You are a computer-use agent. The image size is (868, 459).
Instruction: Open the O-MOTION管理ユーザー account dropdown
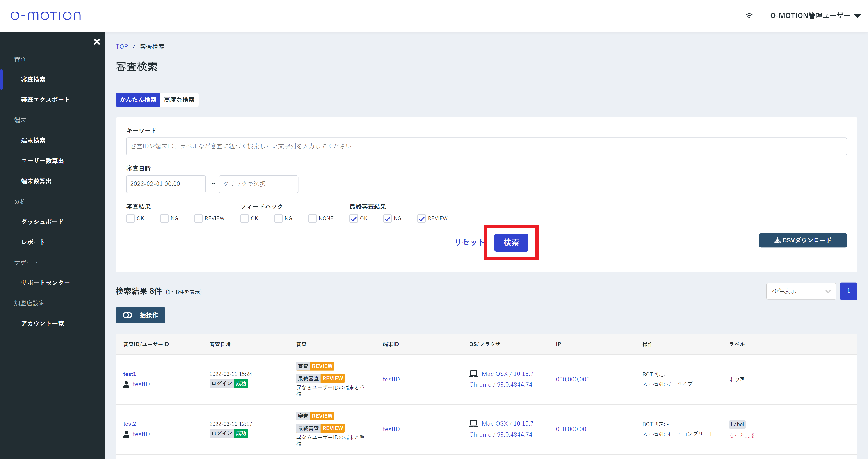pyautogui.click(x=815, y=16)
